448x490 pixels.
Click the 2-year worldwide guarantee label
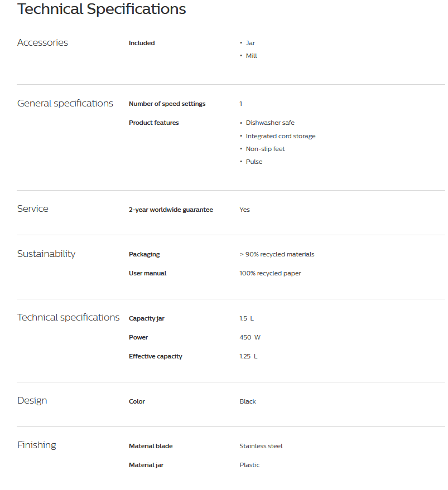point(171,210)
